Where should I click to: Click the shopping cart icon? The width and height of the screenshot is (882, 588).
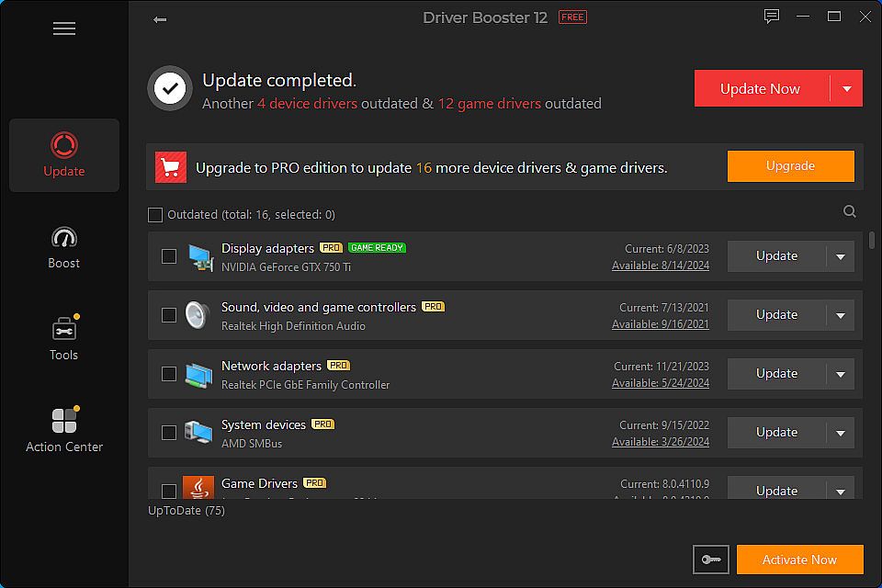171,167
